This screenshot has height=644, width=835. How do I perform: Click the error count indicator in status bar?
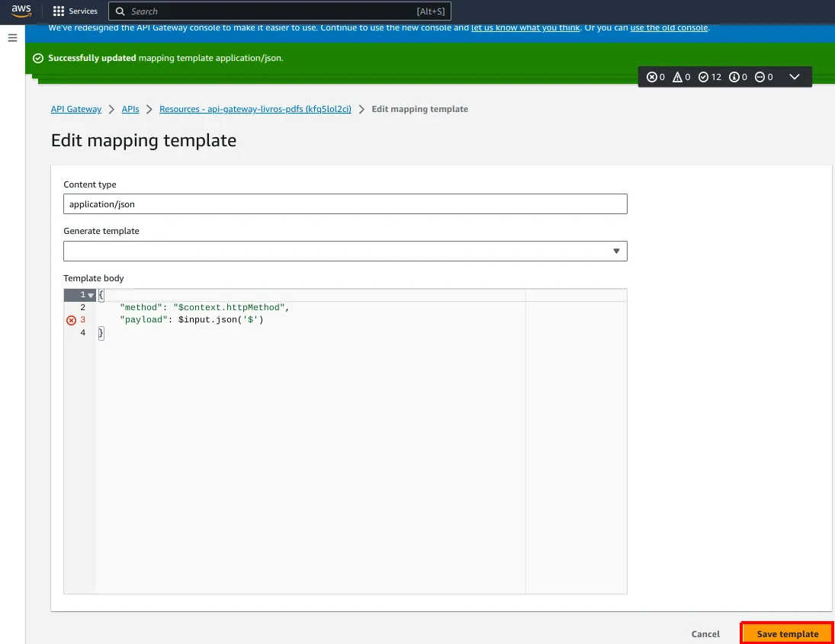pos(656,77)
